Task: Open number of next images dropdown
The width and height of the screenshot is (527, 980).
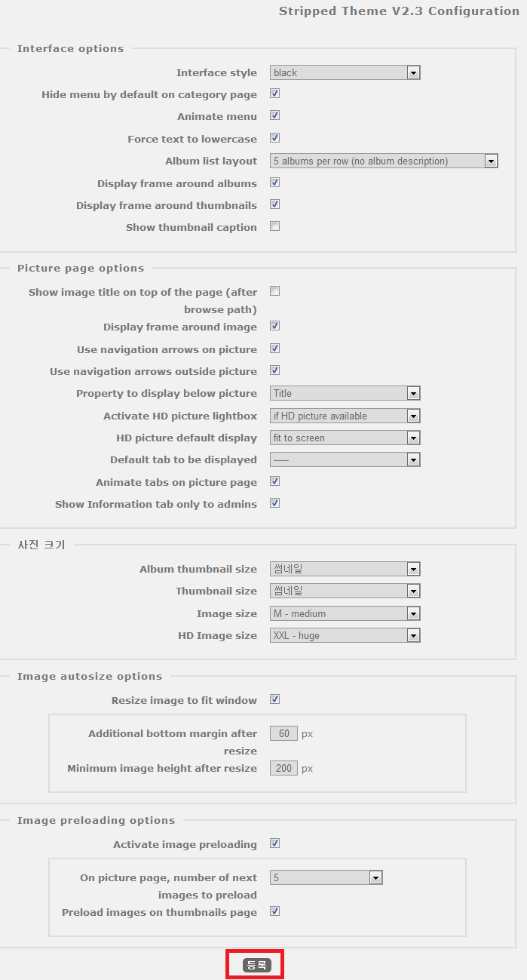Action: [x=326, y=877]
